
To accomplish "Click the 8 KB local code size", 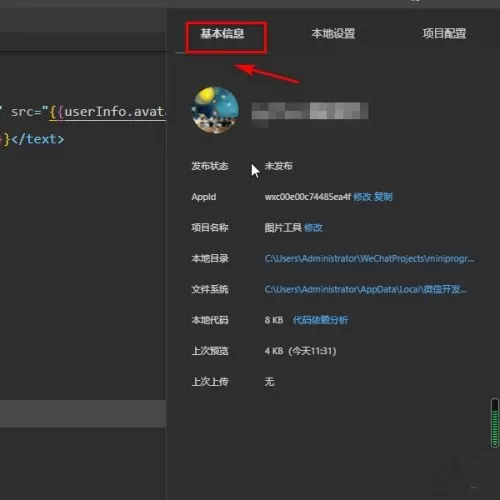I will [x=274, y=320].
